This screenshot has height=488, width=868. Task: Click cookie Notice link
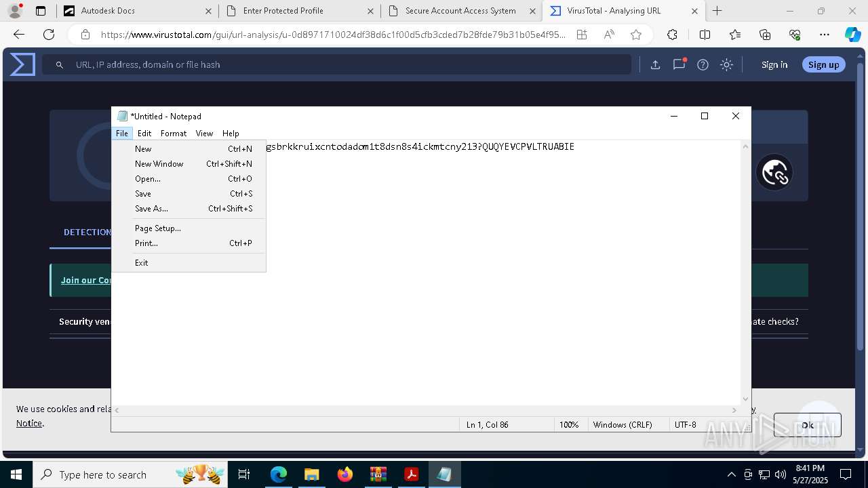(x=29, y=423)
